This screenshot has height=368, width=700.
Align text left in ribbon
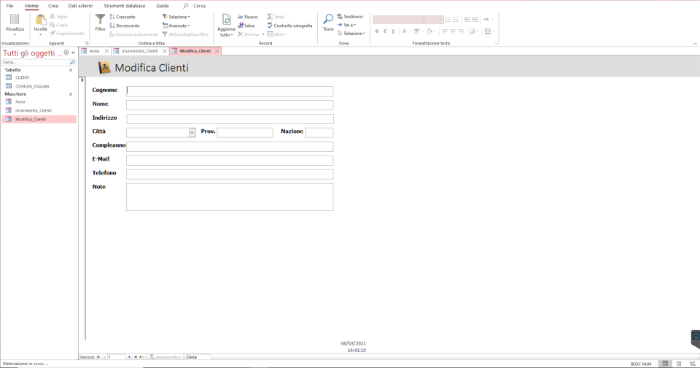pos(445,31)
